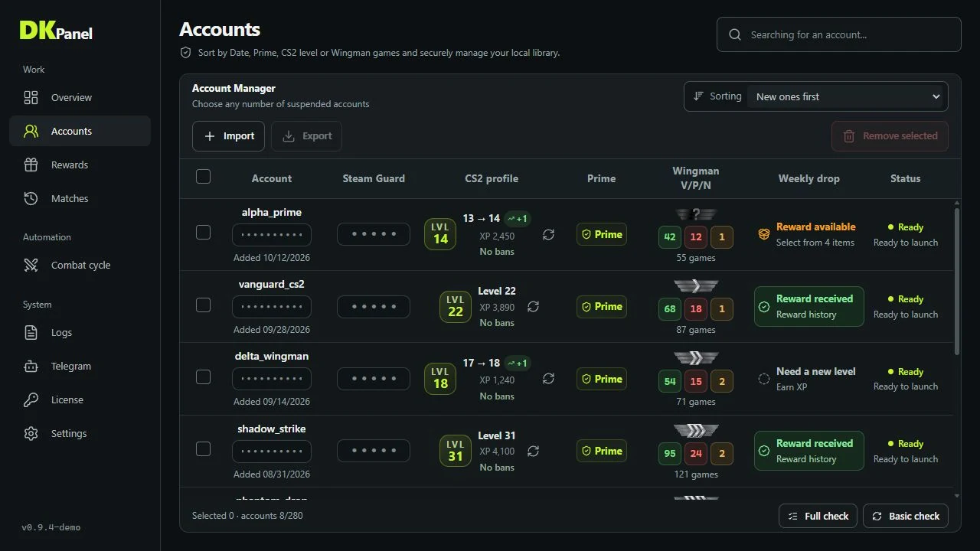980x551 pixels.
Task: Open Overview from the sidebar
Action: click(80, 97)
